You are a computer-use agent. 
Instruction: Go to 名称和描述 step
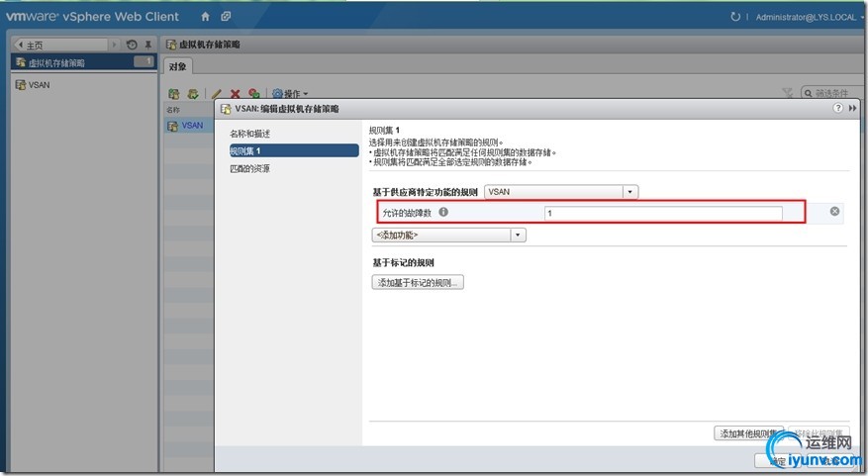[x=249, y=134]
